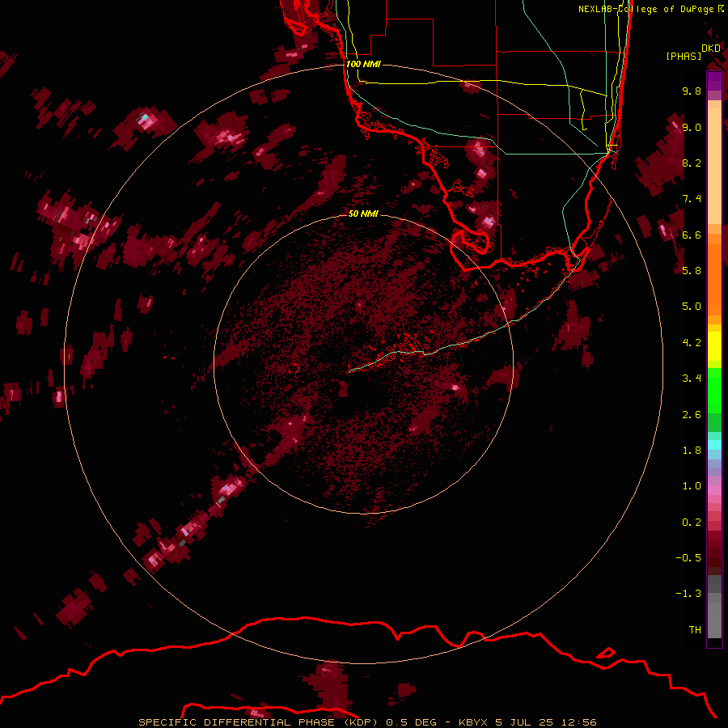Screen dimensions: 728x728
Task: Click the 2.6 value on the color scale
Action: pyautogui.click(x=692, y=415)
